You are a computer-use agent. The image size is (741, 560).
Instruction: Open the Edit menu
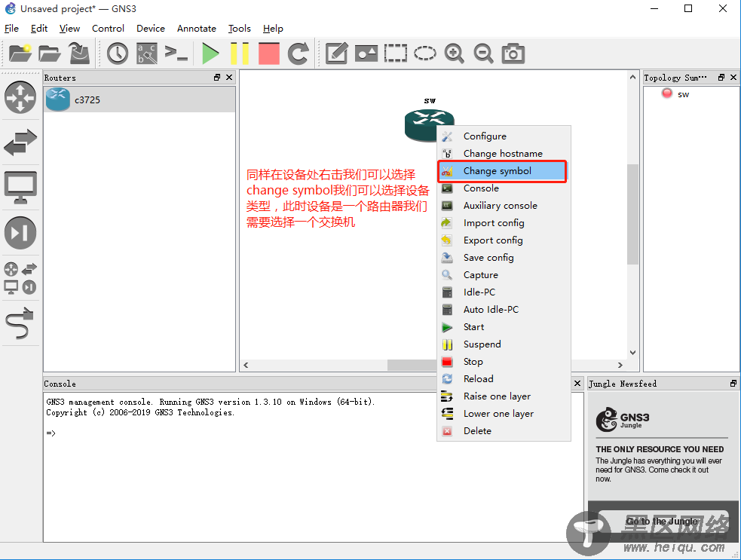[x=38, y=29]
